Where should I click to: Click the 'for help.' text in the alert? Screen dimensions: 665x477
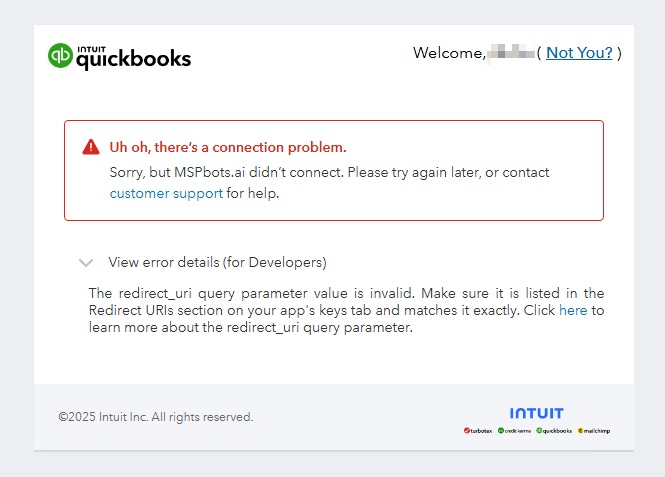coord(253,193)
